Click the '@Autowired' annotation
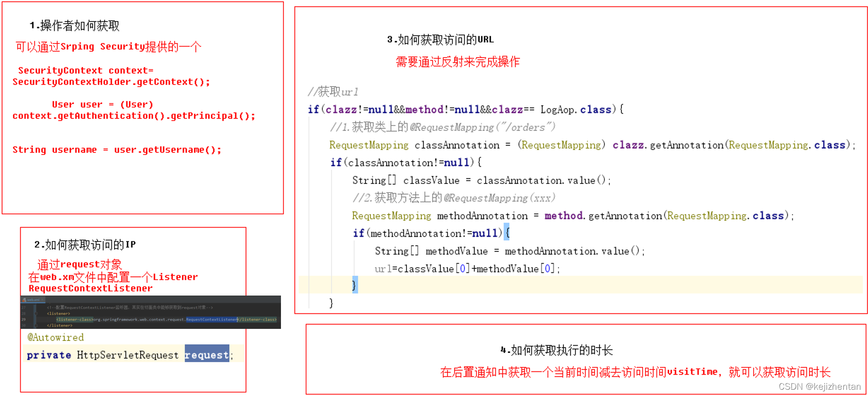Image resolution: width=868 pixels, height=396 pixels. (56, 337)
